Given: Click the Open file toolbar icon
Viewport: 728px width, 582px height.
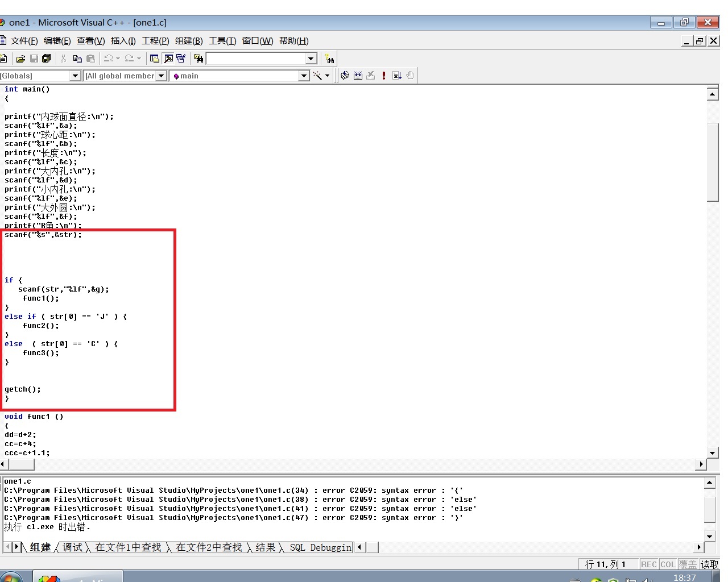Looking at the screenshot, I should coord(20,59).
